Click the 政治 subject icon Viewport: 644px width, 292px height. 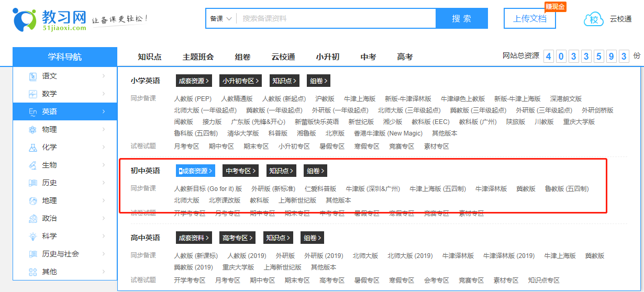pos(32,219)
